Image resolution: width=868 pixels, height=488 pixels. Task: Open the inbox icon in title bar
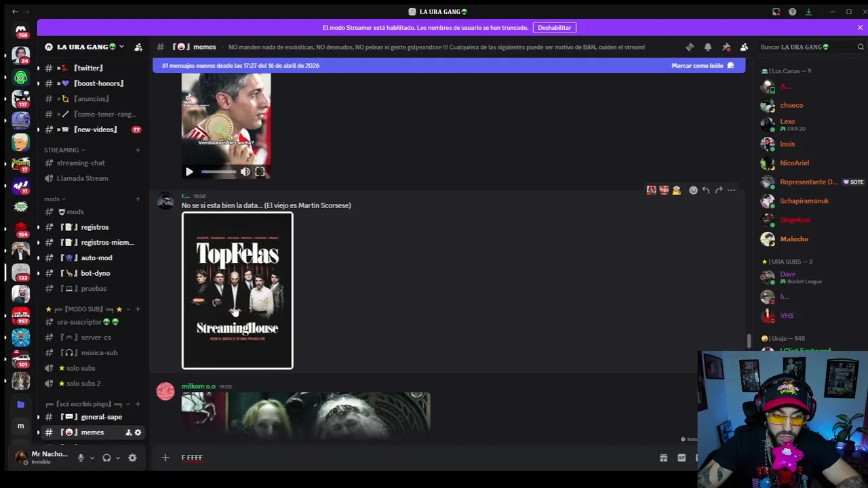pos(776,12)
